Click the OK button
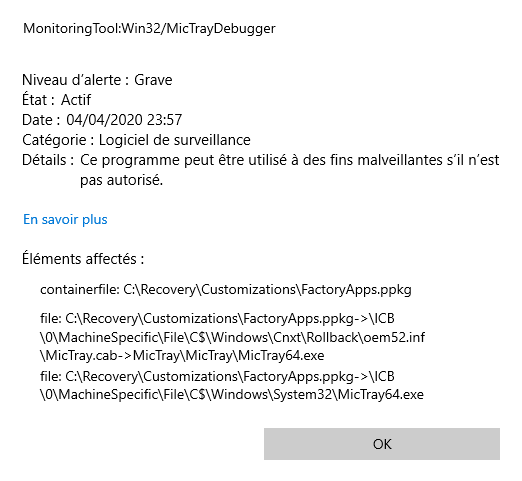Image resolution: width=522 pixels, height=481 pixels. [x=382, y=444]
